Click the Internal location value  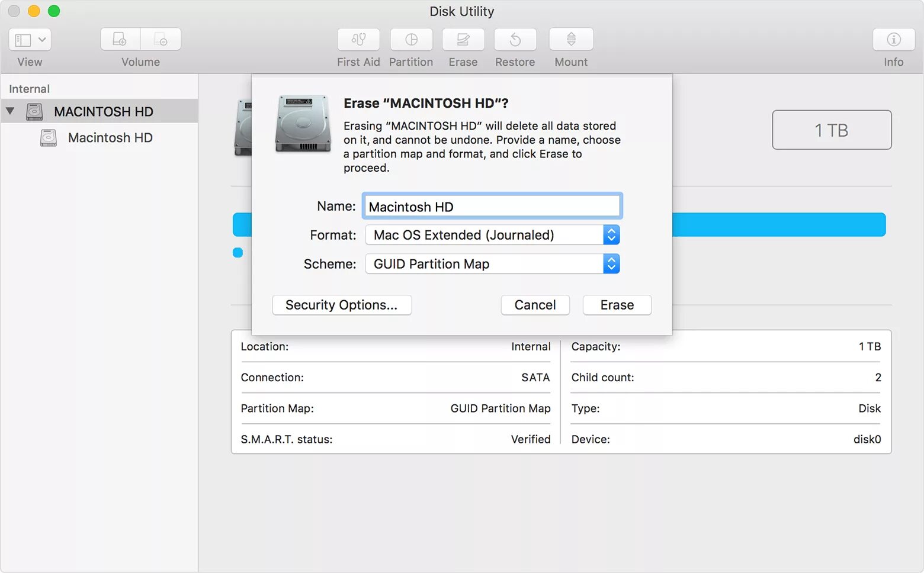click(x=531, y=347)
